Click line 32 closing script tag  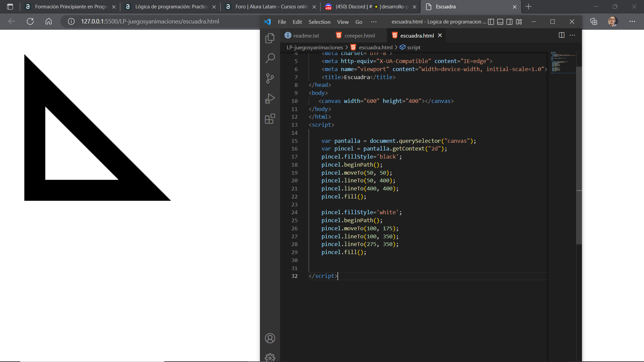(x=323, y=276)
